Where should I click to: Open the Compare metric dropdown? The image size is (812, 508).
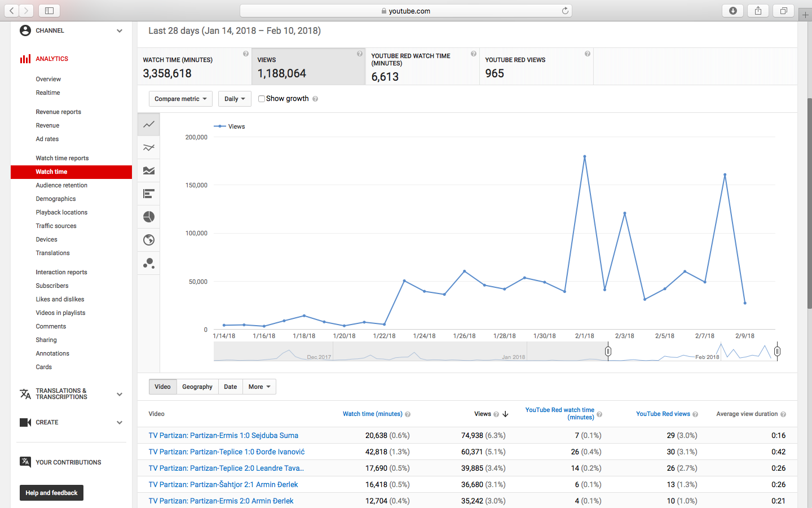(180, 99)
